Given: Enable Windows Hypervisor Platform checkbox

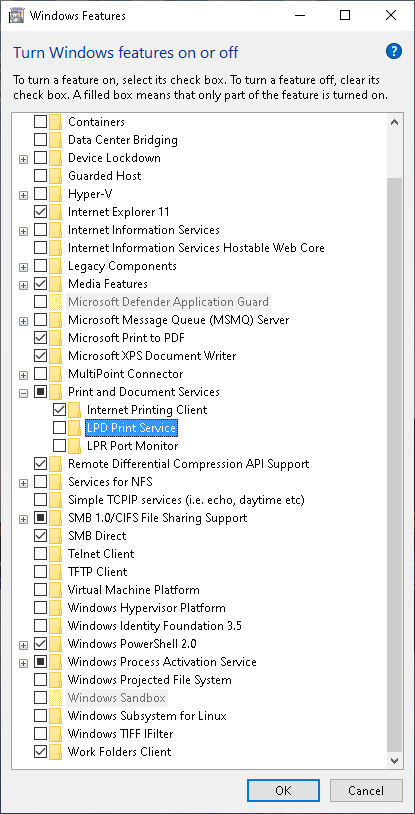Looking at the screenshot, I should point(41,608).
